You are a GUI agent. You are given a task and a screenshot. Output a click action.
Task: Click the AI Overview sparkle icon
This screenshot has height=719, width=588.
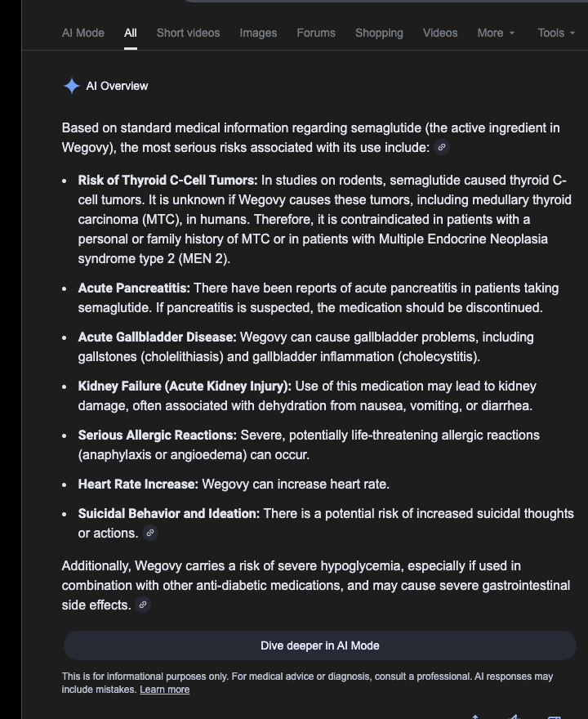72,86
